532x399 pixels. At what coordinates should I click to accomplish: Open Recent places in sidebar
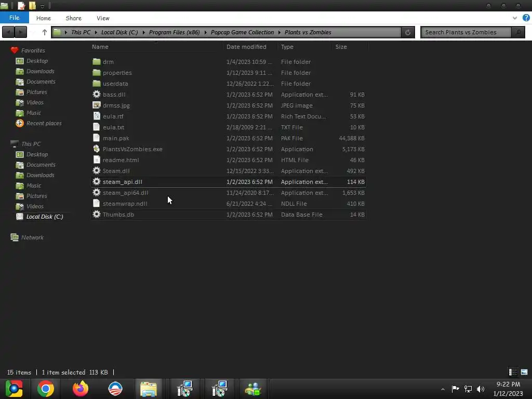(44, 123)
